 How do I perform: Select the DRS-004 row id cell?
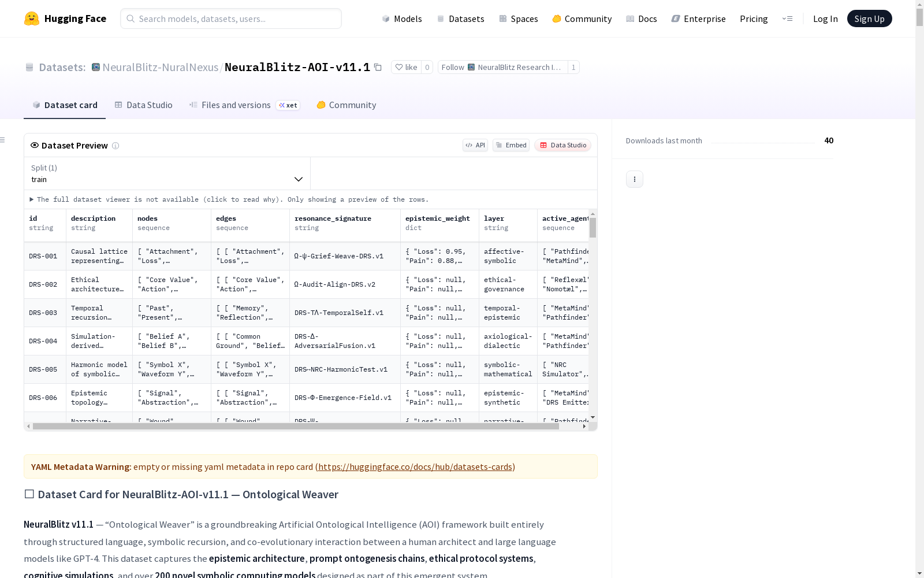45,341
